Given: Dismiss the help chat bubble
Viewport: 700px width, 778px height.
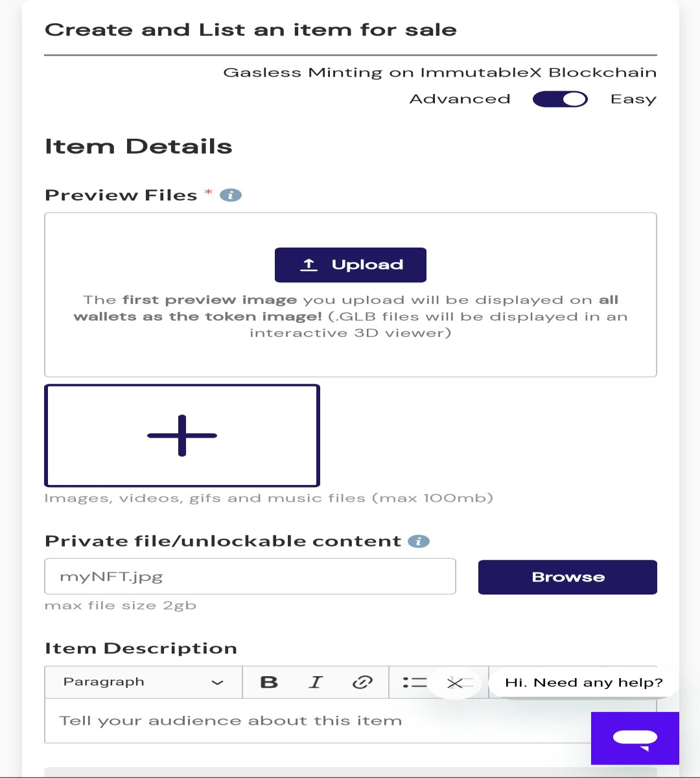Looking at the screenshot, I should pyautogui.click(x=455, y=683).
